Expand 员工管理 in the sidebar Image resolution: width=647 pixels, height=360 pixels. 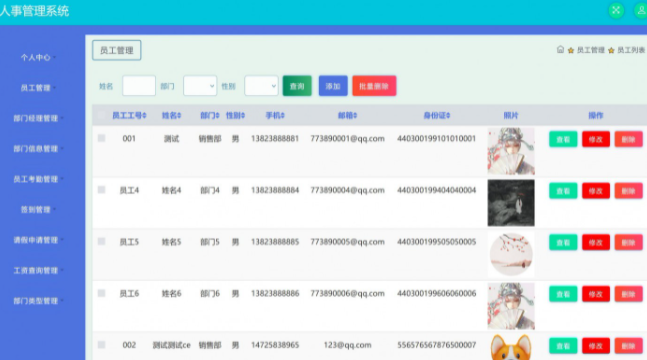pyautogui.click(x=38, y=88)
